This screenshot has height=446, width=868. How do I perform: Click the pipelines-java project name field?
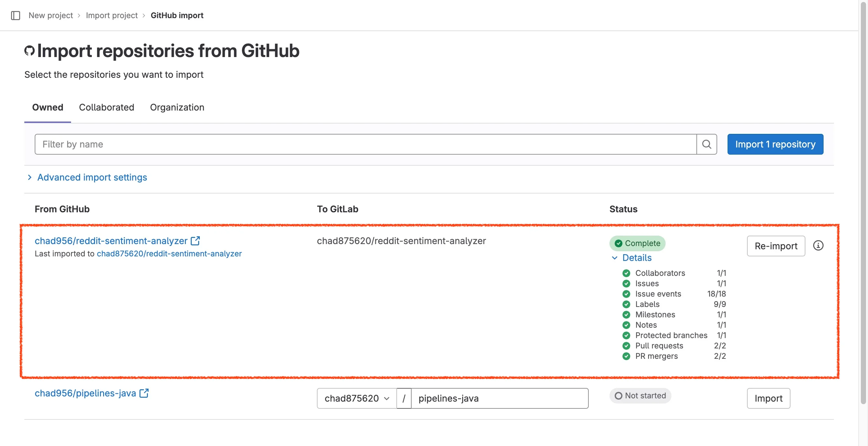click(500, 399)
